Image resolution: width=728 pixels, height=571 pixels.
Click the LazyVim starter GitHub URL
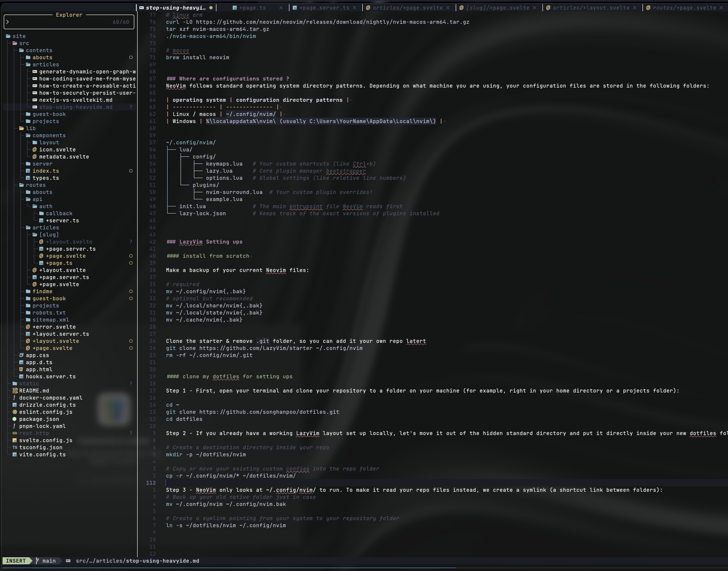point(256,348)
